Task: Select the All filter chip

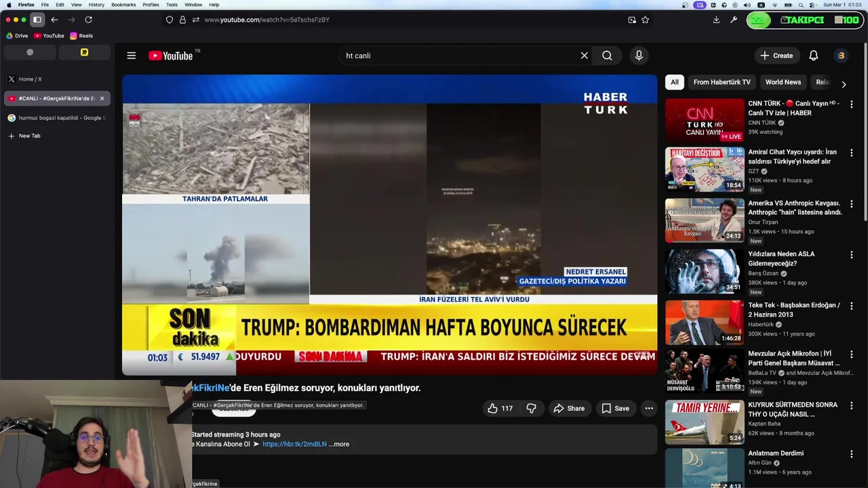Action: tap(675, 82)
